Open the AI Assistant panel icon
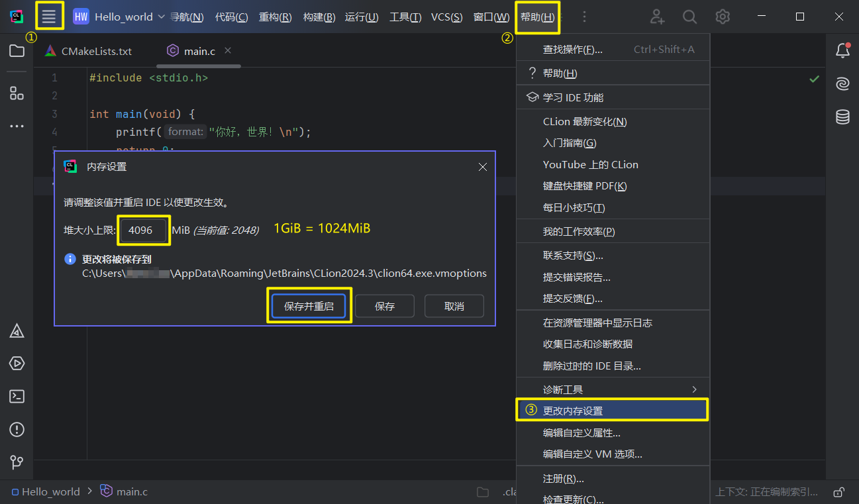 pos(842,83)
